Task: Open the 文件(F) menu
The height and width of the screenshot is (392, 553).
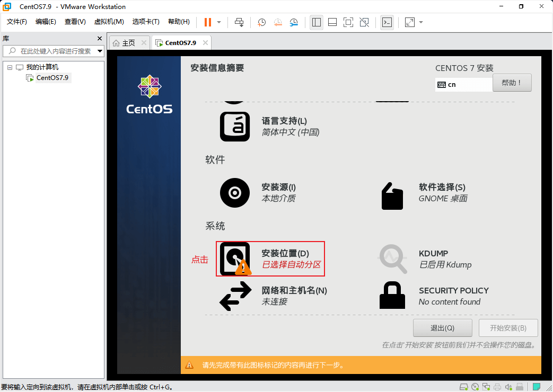Action: point(16,22)
